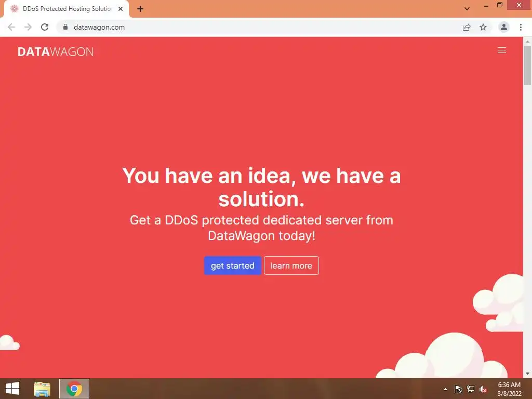Click the text "Get a DDoS protected dedicated server"
The width and height of the screenshot is (532, 399).
click(246, 220)
